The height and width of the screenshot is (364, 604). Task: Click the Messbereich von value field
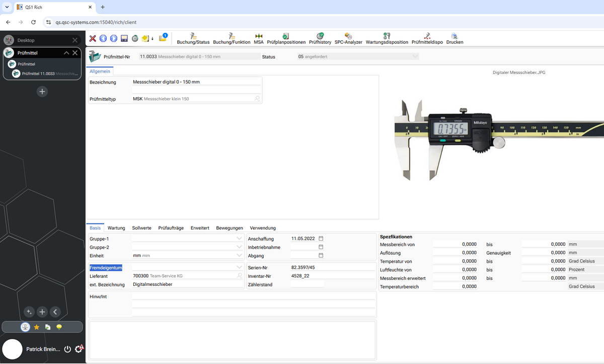[x=455, y=244]
